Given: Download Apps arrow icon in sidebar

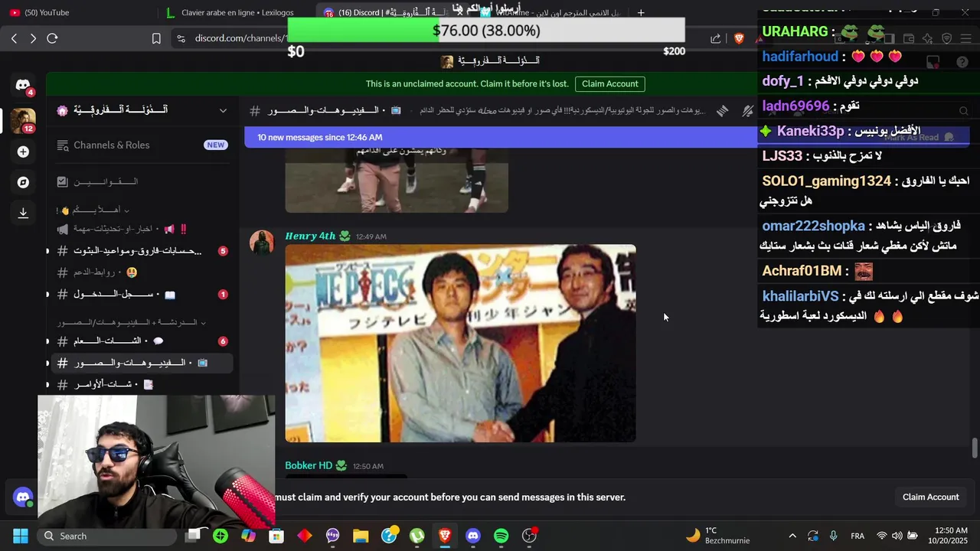Looking at the screenshot, I should click(23, 213).
